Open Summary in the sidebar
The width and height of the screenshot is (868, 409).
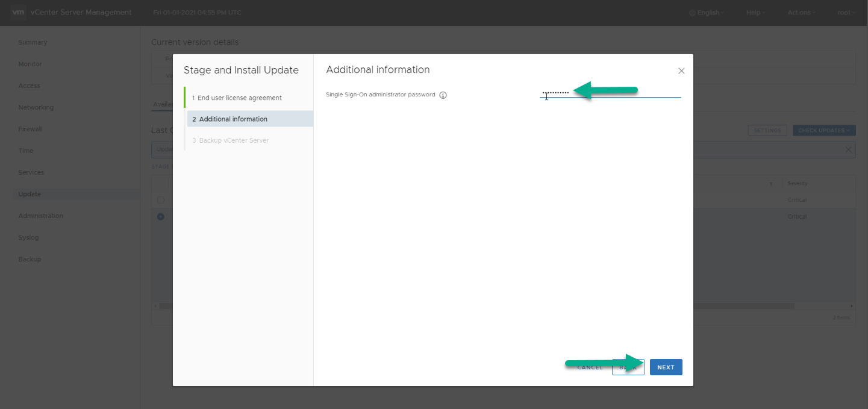coord(33,42)
